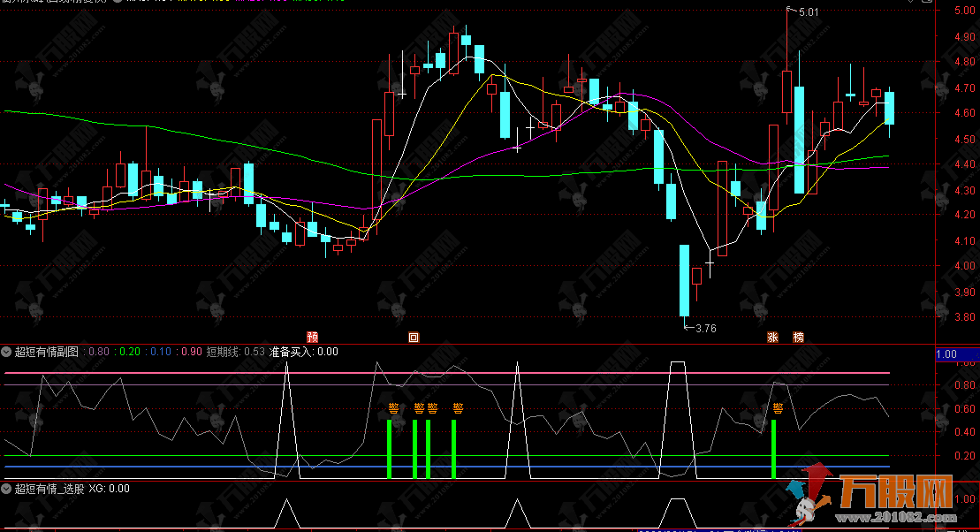
Task: Click the 超短有情_选股 indicator title
Action: tap(49, 488)
